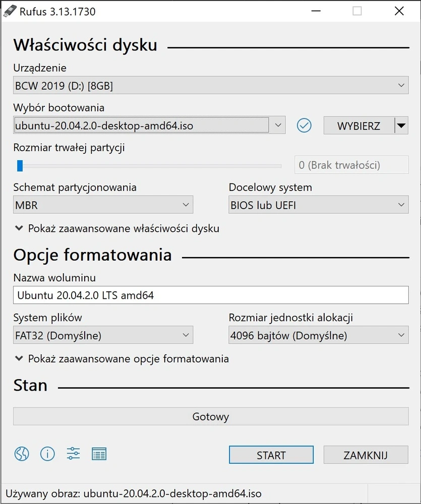The height and width of the screenshot is (504, 421).
Task: Expand Pokaż zaawansowane właściwości dysku
Action: (117, 228)
